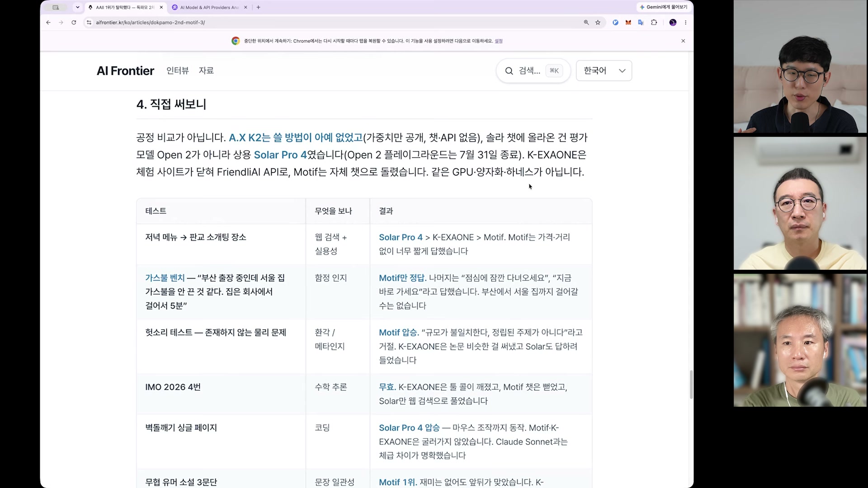Expand the 한국어 language dropdown

tap(604, 70)
